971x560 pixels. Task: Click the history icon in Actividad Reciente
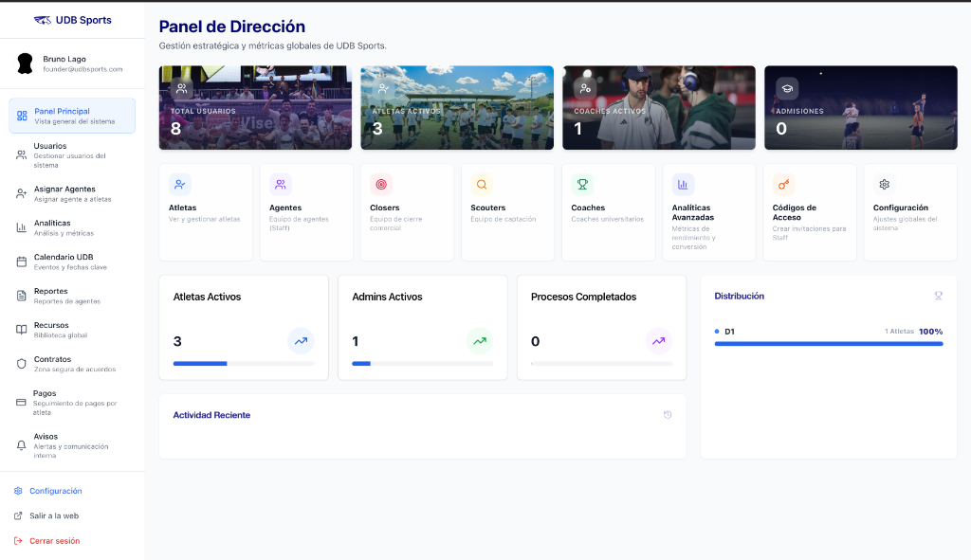[x=668, y=415]
